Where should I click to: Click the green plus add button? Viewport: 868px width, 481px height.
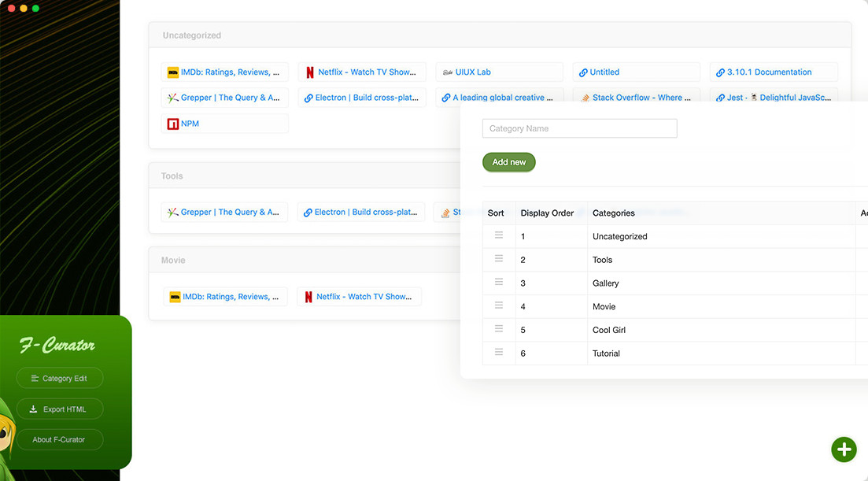[844, 450]
